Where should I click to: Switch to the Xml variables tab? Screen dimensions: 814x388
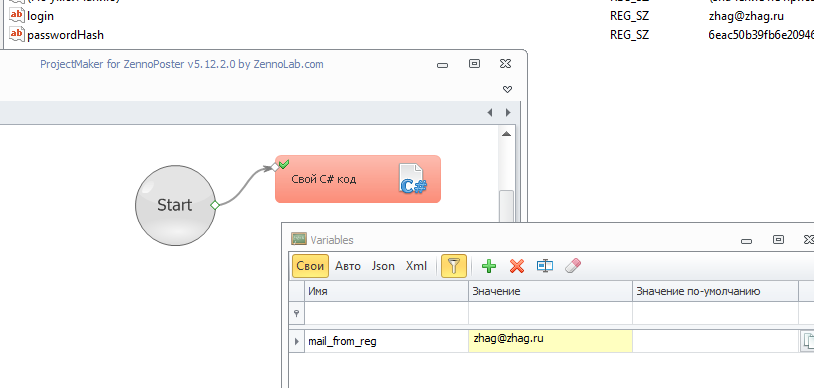pyautogui.click(x=416, y=266)
